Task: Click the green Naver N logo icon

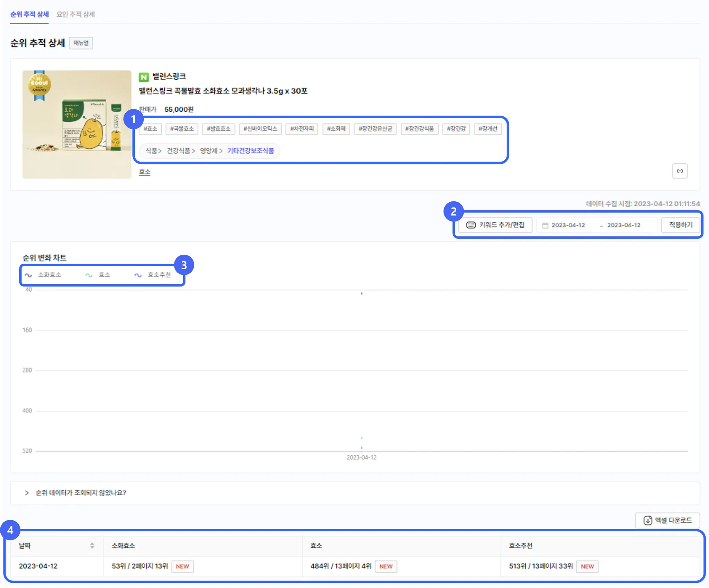Action: tap(144, 77)
